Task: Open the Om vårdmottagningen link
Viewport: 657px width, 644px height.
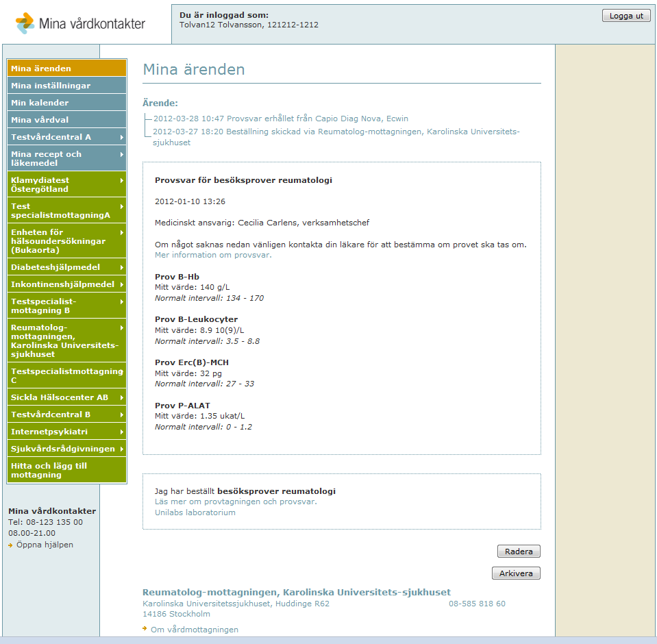Action: click(195, 630)
